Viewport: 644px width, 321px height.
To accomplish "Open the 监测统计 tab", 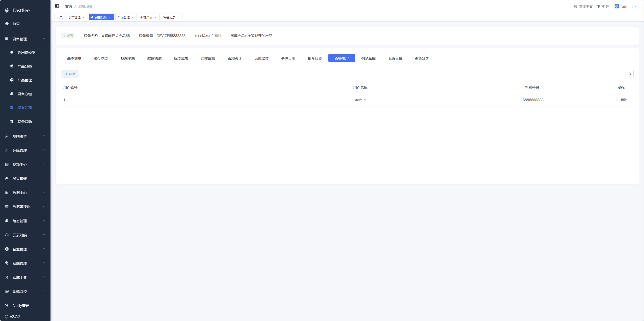I will tap(234, 58).
